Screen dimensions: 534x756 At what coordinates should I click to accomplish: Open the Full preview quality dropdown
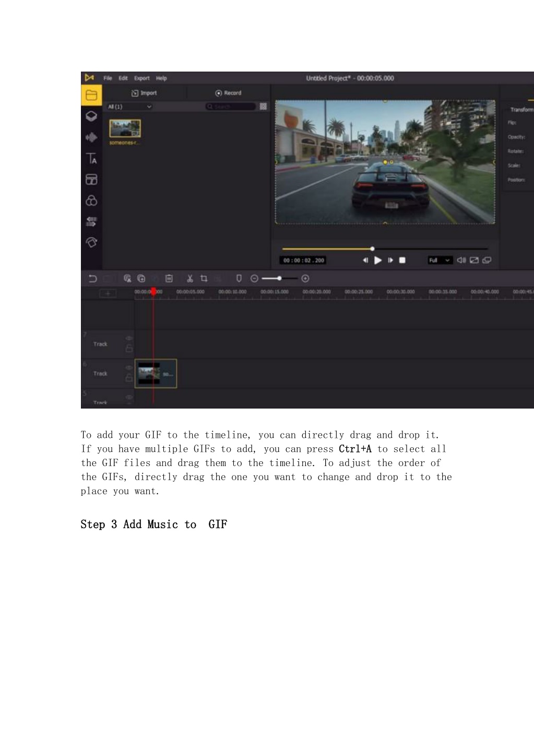coord(439,260)
